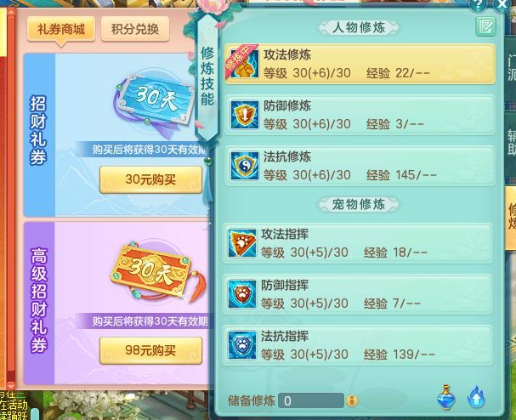Switch to the 礼券商城 tab
The height and width of the screenshot is (420, 516).
click(x=61, y=30)
